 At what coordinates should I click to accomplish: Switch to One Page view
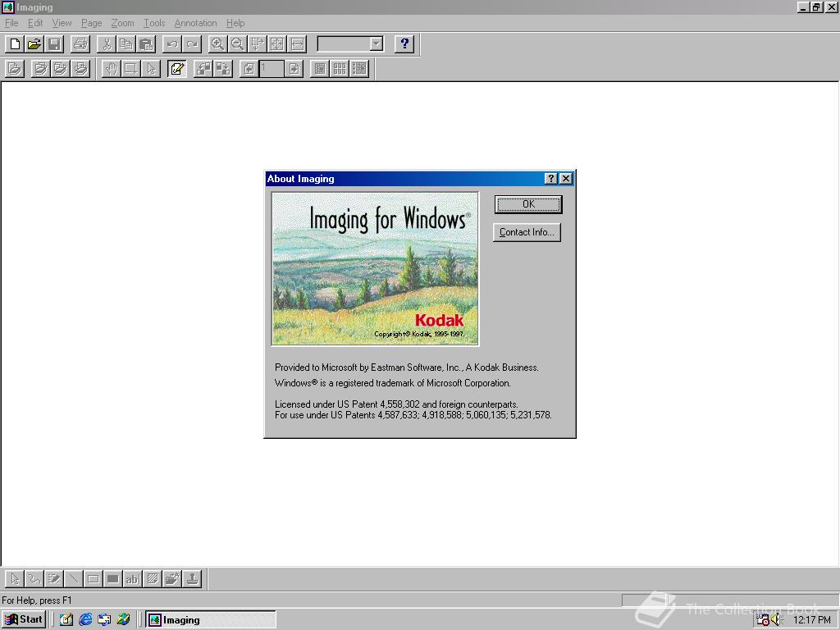320,69
